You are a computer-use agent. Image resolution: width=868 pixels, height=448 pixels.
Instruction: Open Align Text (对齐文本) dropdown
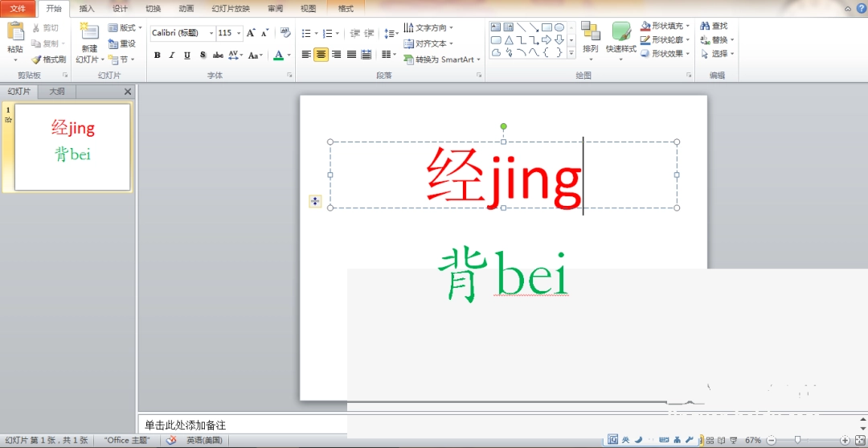pos(428,43)
